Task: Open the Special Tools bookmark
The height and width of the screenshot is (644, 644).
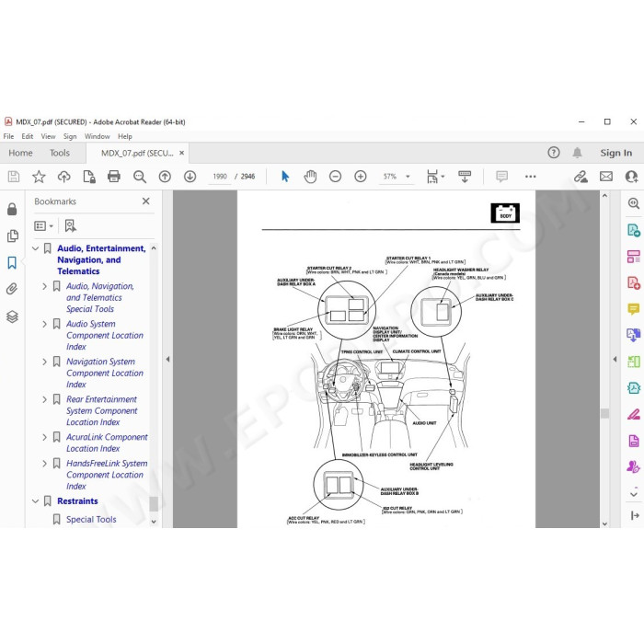Action: pos(91,520)
